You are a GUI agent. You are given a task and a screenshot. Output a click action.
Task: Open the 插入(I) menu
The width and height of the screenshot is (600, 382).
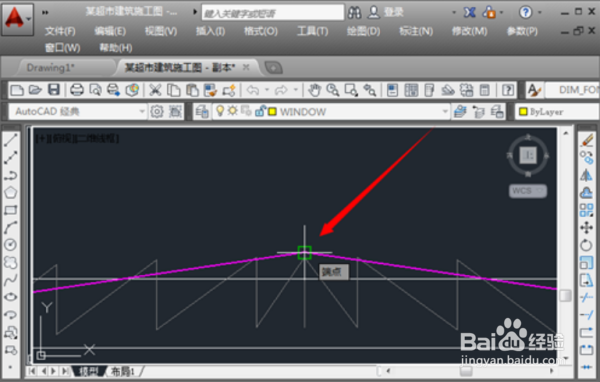click(210, 31)
